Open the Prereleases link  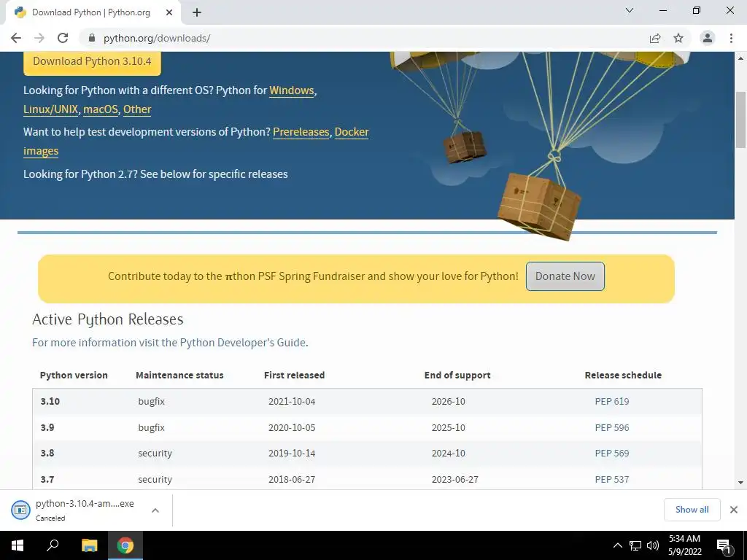pyautogui.click(x=301, y=132)
